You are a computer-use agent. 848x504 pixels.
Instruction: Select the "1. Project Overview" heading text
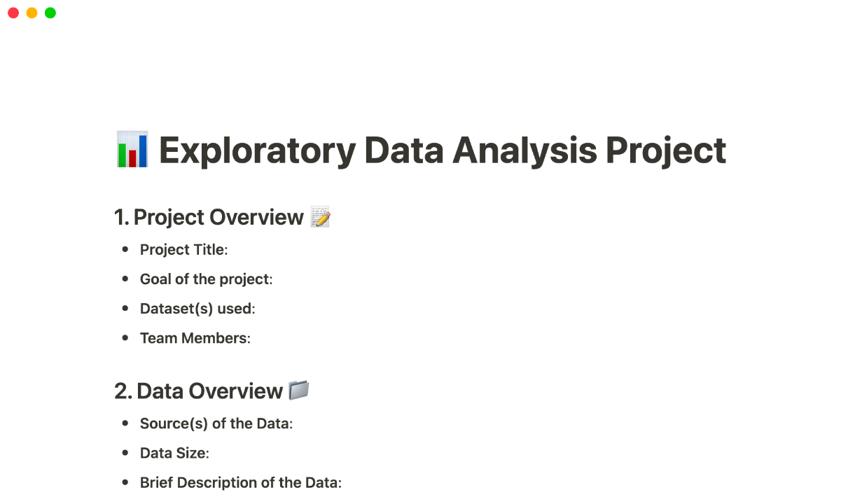pyautogui.click(x=209, y=217)
